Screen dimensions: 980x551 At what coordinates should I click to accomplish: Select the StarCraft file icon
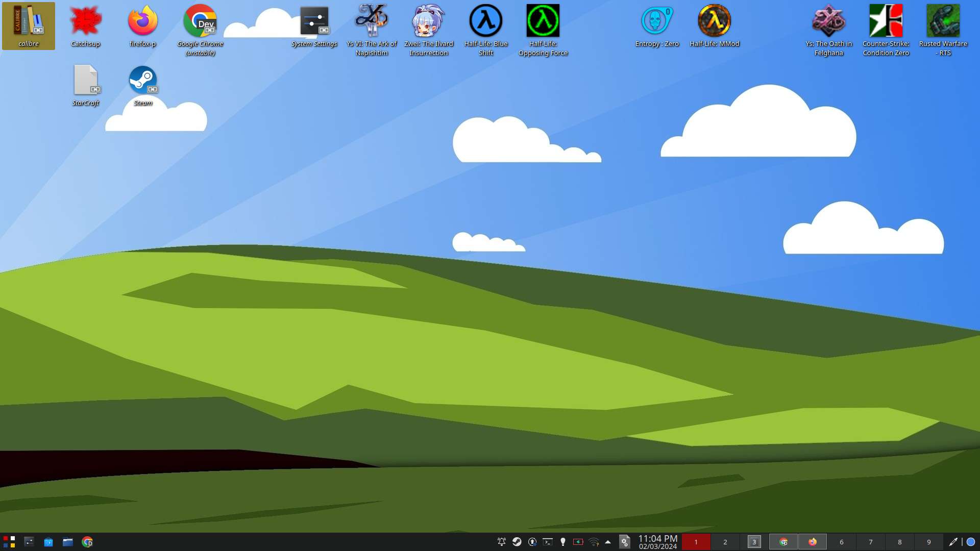click(86, 85)
